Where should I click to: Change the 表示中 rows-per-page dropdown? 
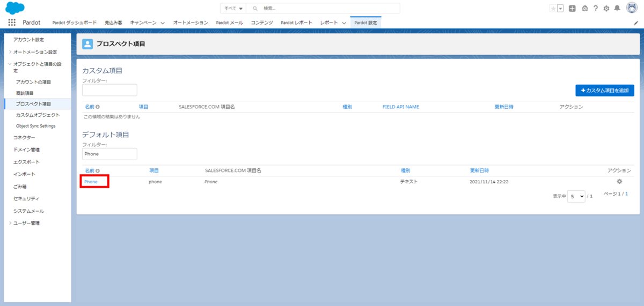(577, 197)
